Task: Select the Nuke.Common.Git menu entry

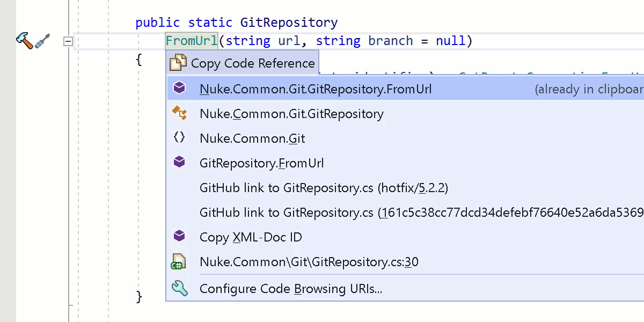Action: (252, 138)
